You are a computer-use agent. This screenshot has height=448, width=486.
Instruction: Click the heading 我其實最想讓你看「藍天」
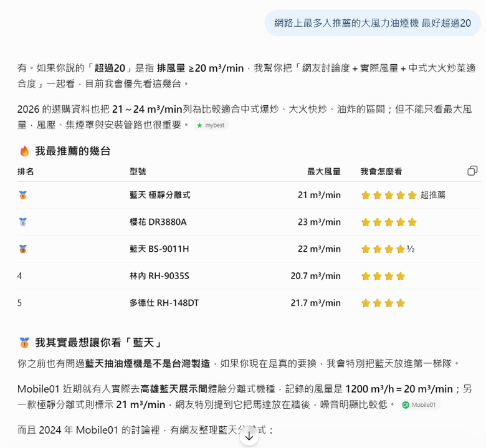(x=99, y=343)
